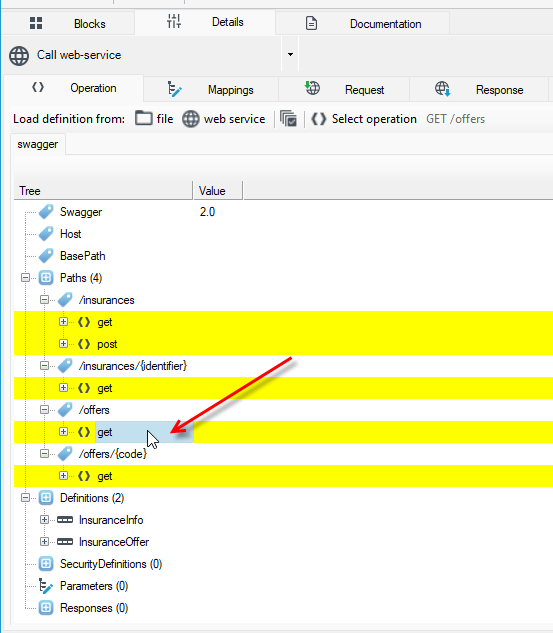Image resolution: width=553 pixels, height=633 pixels.
Task: Collapse the /insurances path node
Action: coord(44,300)
